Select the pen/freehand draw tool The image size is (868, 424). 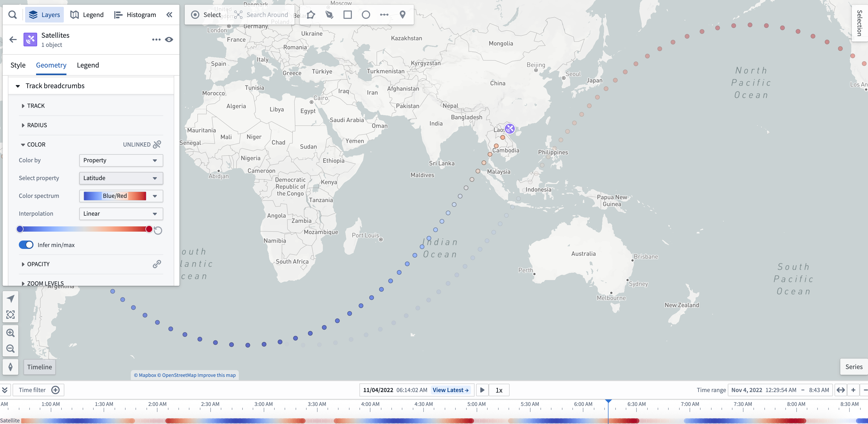pos(330,14)
